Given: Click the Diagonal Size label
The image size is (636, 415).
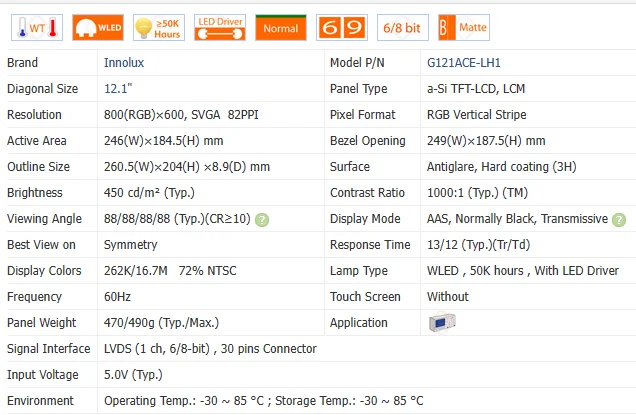Looking at the screenshot, I should [x=43, y=89].
